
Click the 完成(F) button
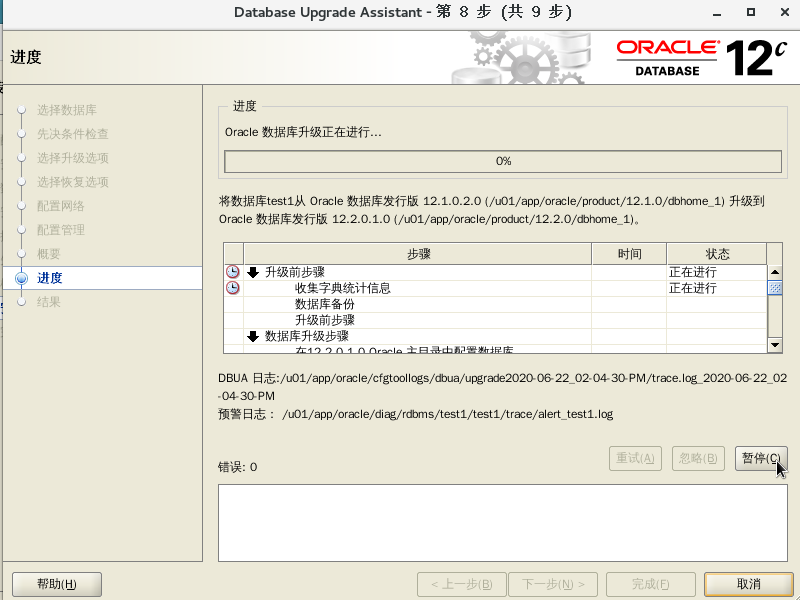[x=650, y=584]
